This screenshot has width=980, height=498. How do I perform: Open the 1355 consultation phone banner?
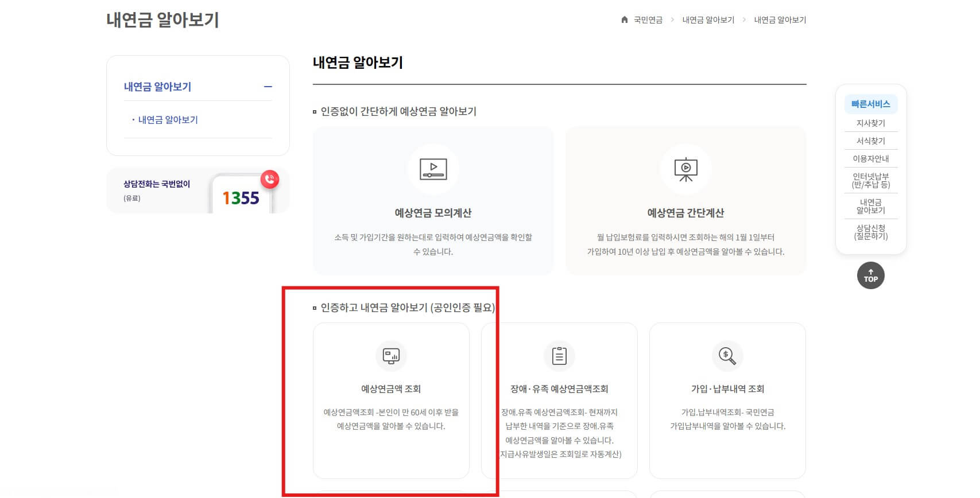click(x=198, y=190)
